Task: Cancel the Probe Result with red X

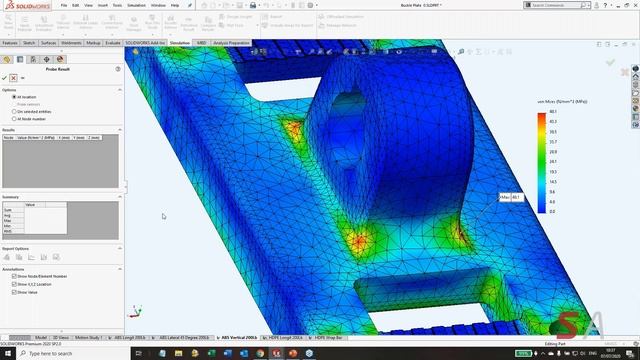Action: 13,78
